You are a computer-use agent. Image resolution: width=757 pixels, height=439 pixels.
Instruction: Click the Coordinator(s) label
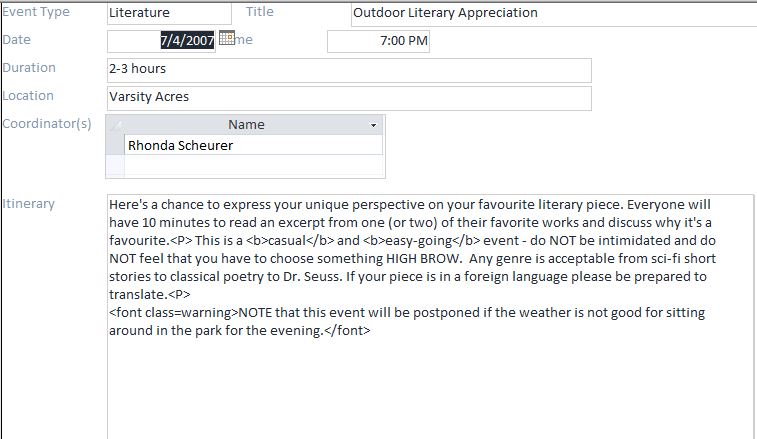[x=47, y=124]
